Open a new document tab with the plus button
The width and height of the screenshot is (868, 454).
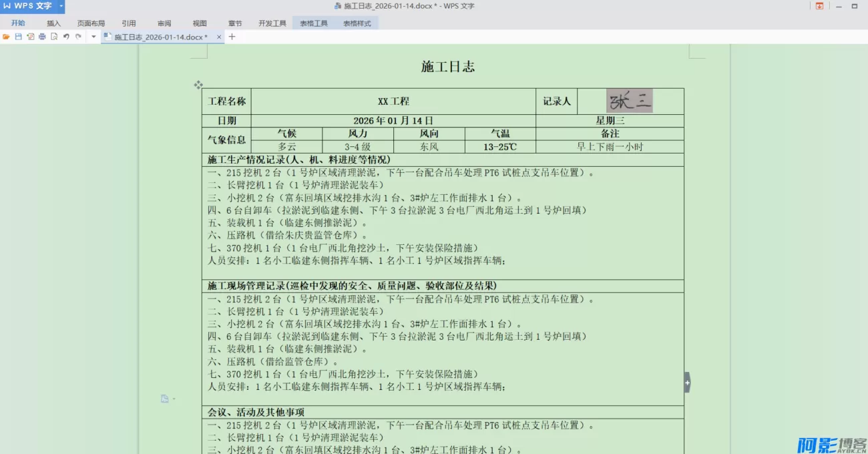tap(231, 37)
